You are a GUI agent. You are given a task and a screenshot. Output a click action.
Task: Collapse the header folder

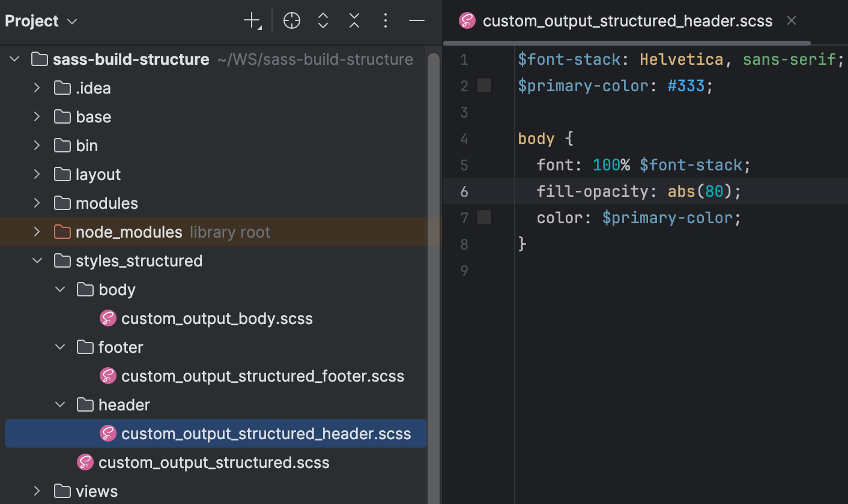(x=59, y=404)
